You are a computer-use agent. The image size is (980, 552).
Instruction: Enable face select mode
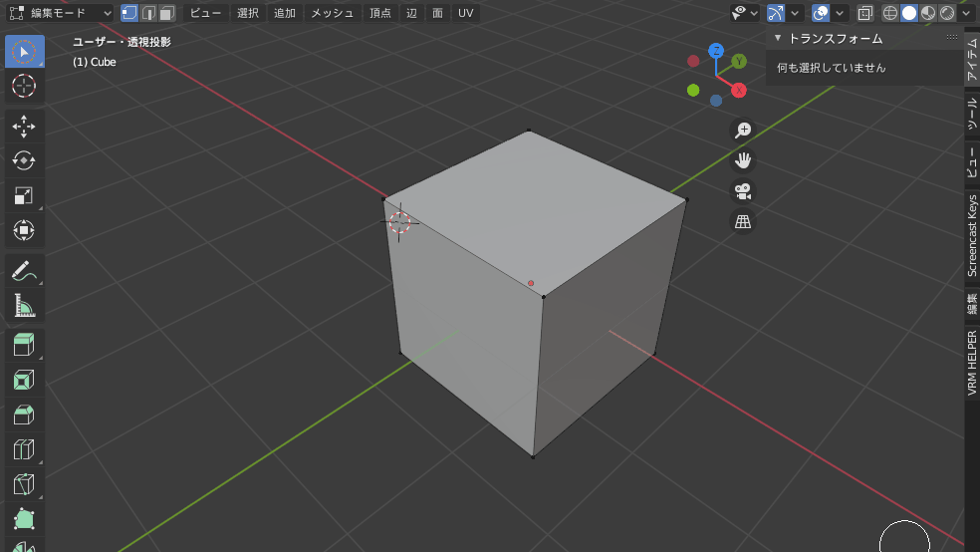(167, 13)
